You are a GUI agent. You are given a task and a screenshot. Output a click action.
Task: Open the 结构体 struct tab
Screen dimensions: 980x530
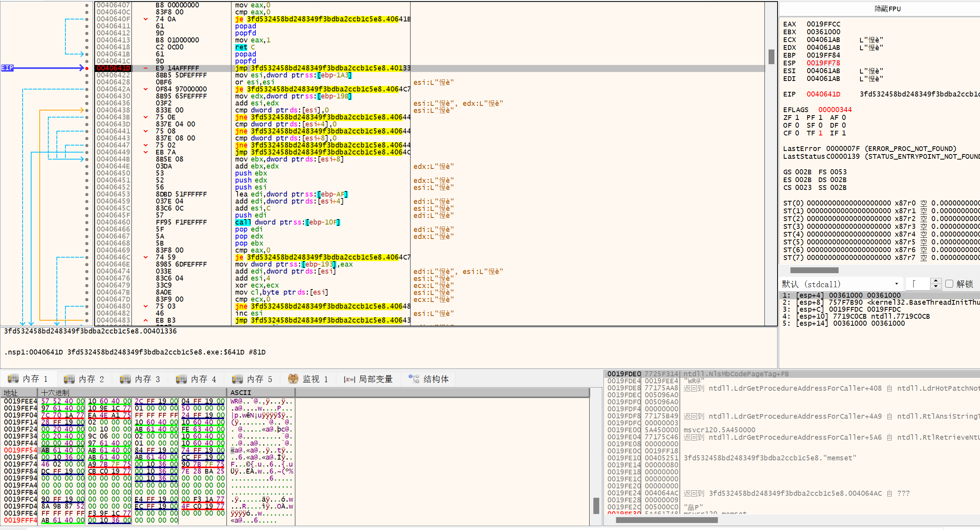(429, 379)
